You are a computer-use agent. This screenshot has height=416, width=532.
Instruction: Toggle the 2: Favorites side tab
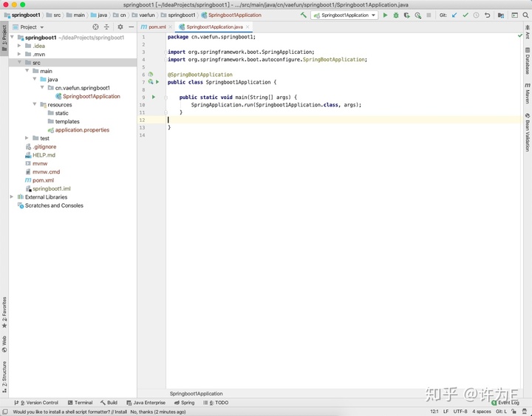(x=4, y=313)
